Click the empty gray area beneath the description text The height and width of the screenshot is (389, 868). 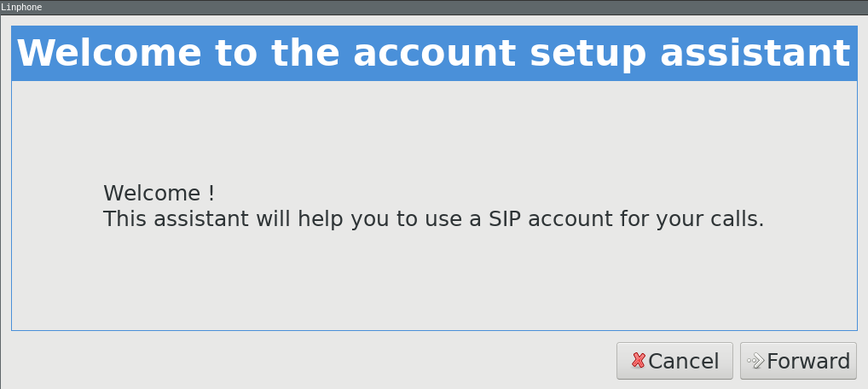(433, 282)
